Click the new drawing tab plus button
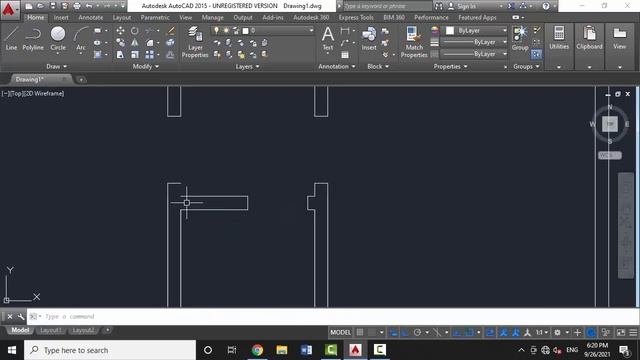Screen dimensions: 640x360 [81, 79]
